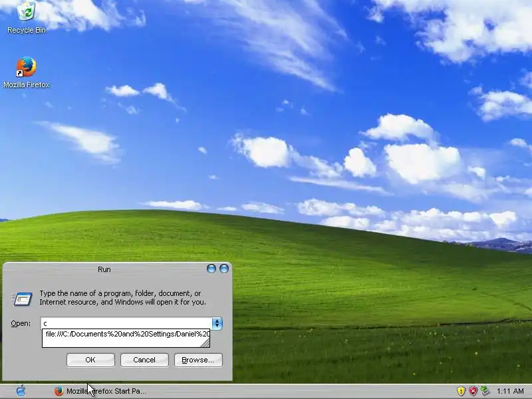Open file picker with Browse button
532x399 pixels.
tap(198, 360)
